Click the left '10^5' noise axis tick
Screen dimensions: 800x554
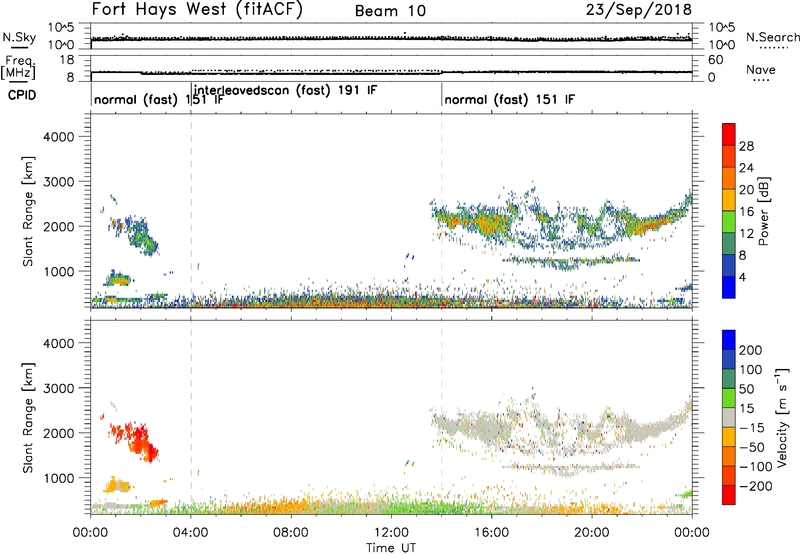point(61,27)
